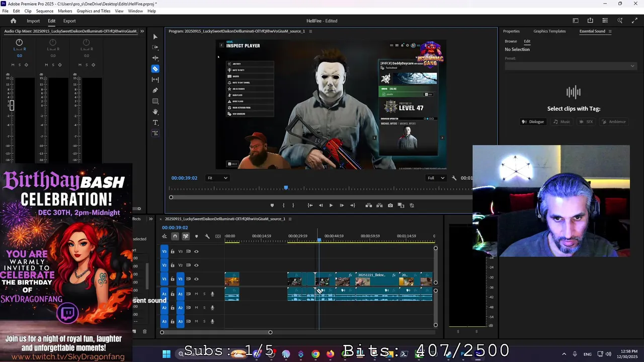Screen dimensions: 644x362
Task: Select the Slip tool
Action: (155, 79)
